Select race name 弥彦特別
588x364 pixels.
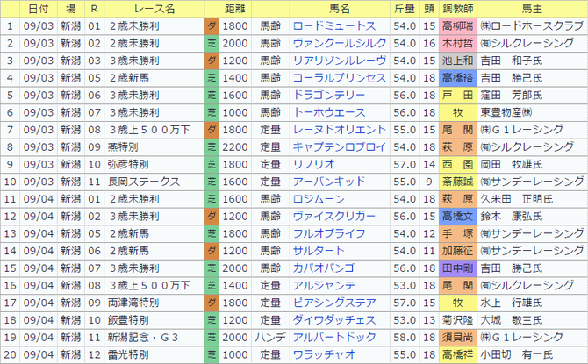point(128,165)
